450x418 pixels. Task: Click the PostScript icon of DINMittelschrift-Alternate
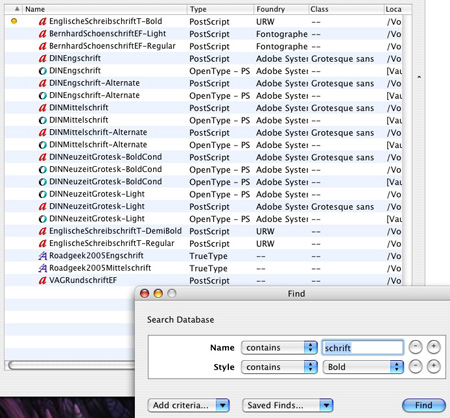[42, 133]
